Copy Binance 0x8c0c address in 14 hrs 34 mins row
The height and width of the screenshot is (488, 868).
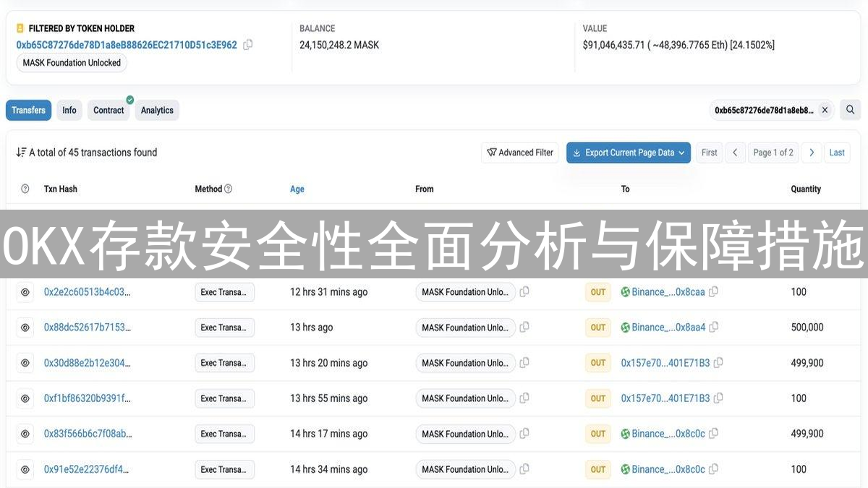tap(714, 468)
